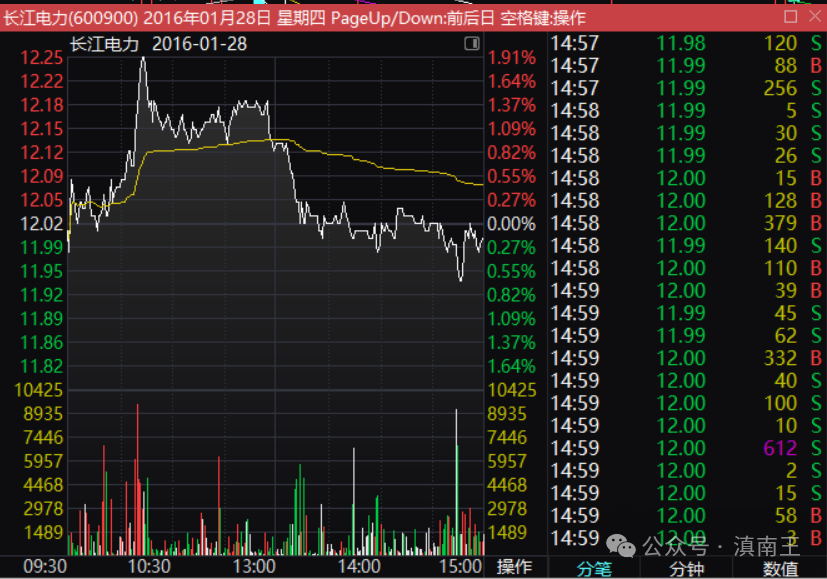Maximize the 长江电力 window
The height and width of the screenshot is (579, 827).
point(791,17)
